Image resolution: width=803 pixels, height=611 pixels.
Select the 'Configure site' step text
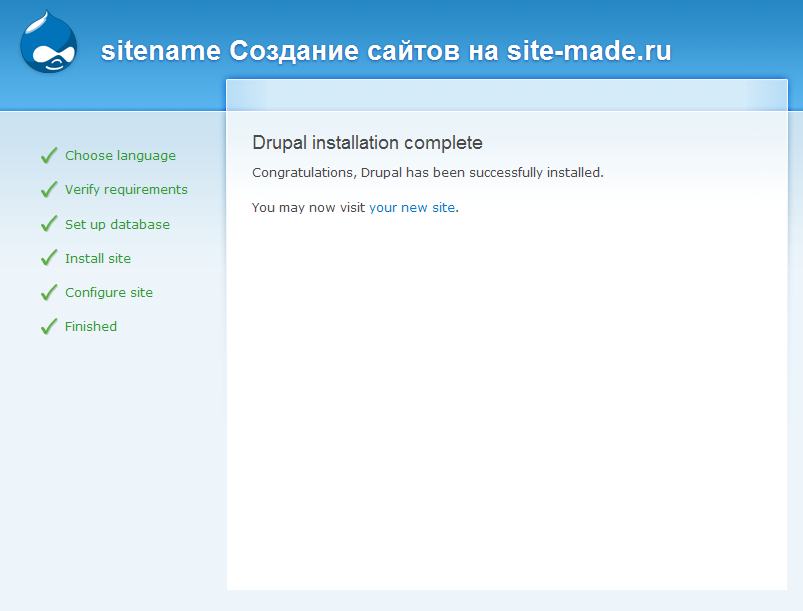[109, 292]
